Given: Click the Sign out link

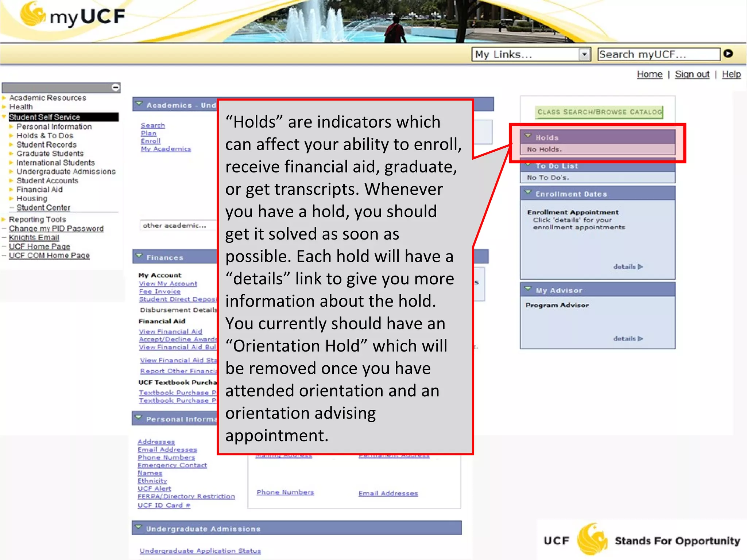Looking at the screenshot, I should pos(692,74).
